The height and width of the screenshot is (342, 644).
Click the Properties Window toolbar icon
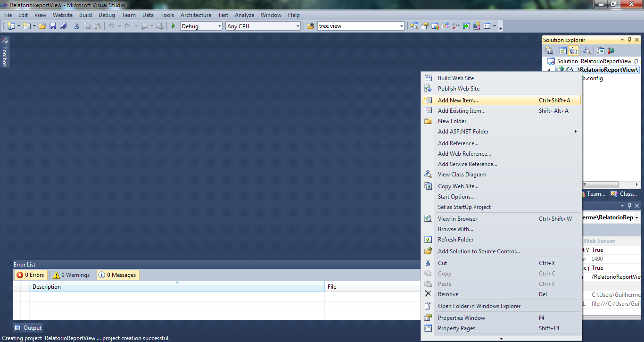pyautogui.click(x=425, y=26)
